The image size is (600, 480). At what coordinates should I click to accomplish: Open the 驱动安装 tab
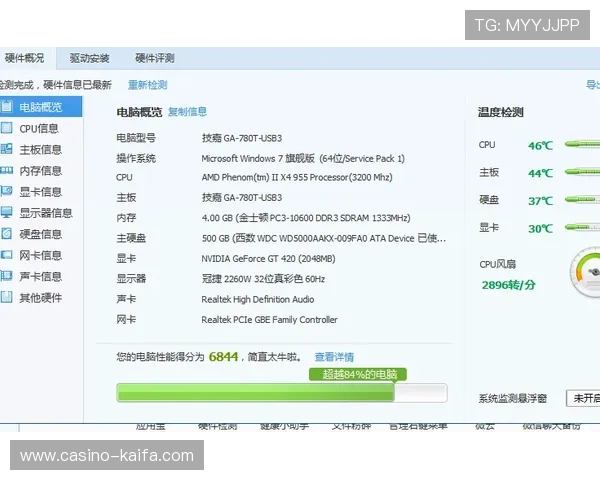(89, 58)
